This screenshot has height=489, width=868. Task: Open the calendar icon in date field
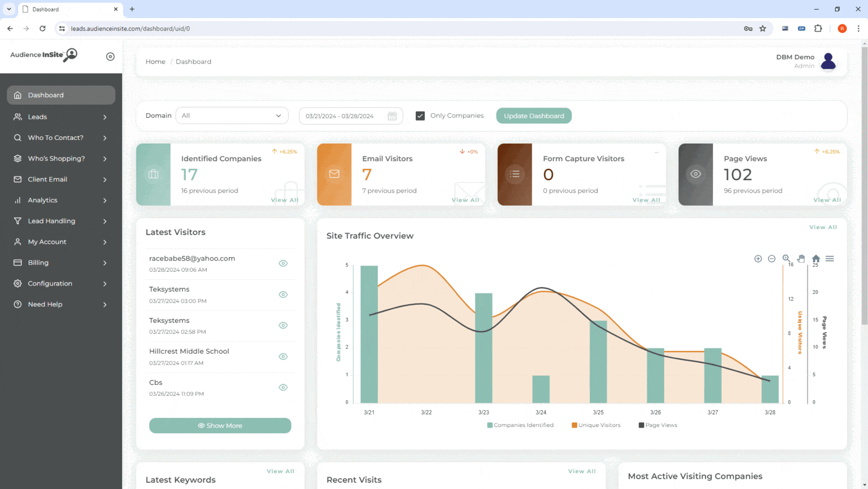pos(392,116)
